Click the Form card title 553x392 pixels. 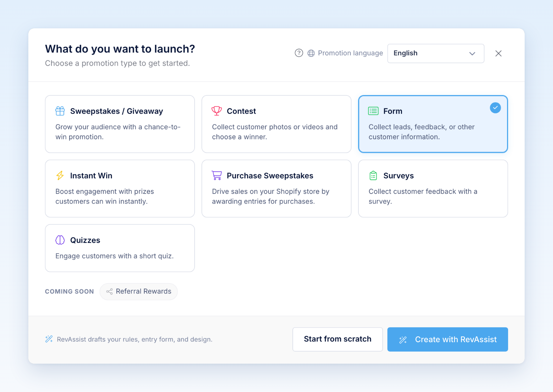click(x=393, y=111)
